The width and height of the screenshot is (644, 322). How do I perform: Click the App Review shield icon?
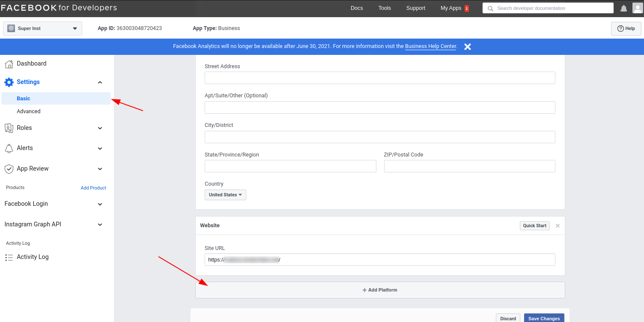point(9,169)
